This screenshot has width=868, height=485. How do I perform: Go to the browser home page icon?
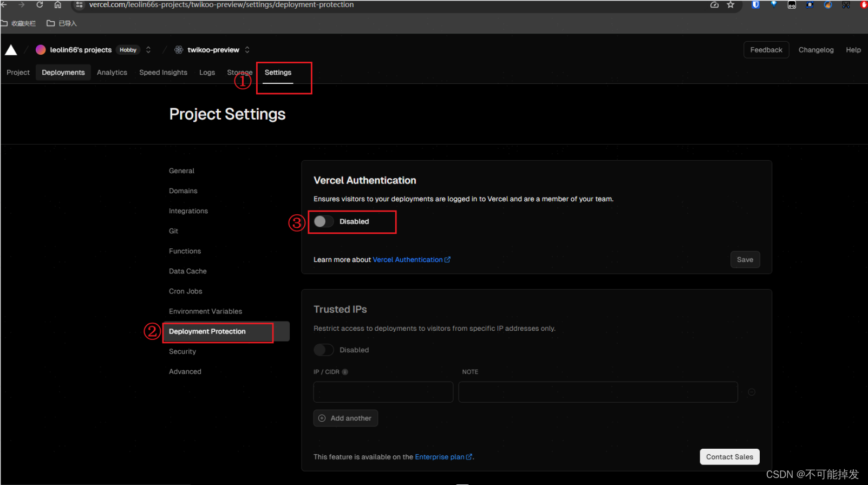(57, 4)
